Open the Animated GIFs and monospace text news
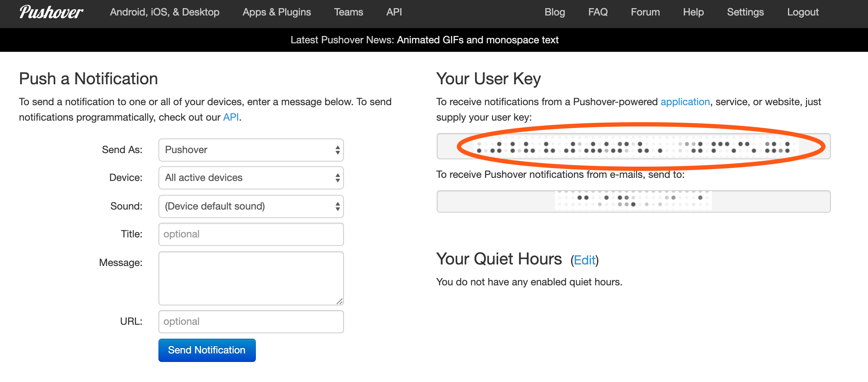The image size is (868, 382). [478, 40]
